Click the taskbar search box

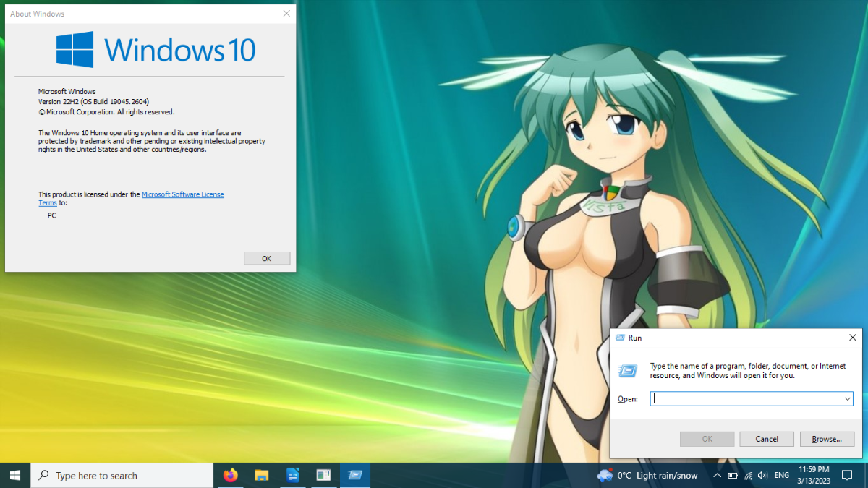(x=122, y=475)
